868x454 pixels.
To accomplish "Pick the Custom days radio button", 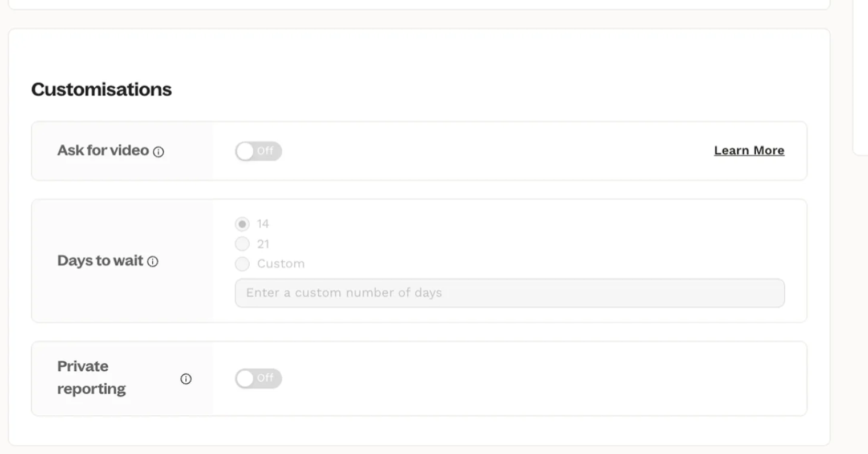I will [x=242, y=264].
